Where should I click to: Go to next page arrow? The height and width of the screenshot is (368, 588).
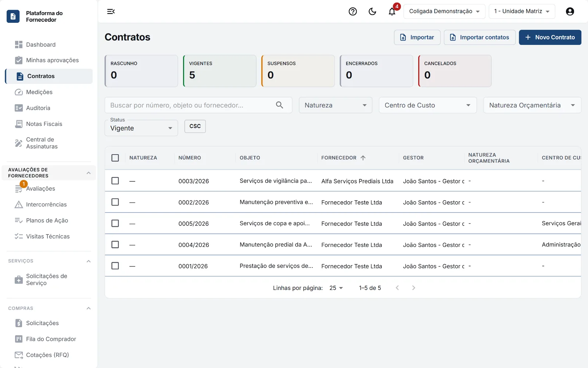[413, 288]
